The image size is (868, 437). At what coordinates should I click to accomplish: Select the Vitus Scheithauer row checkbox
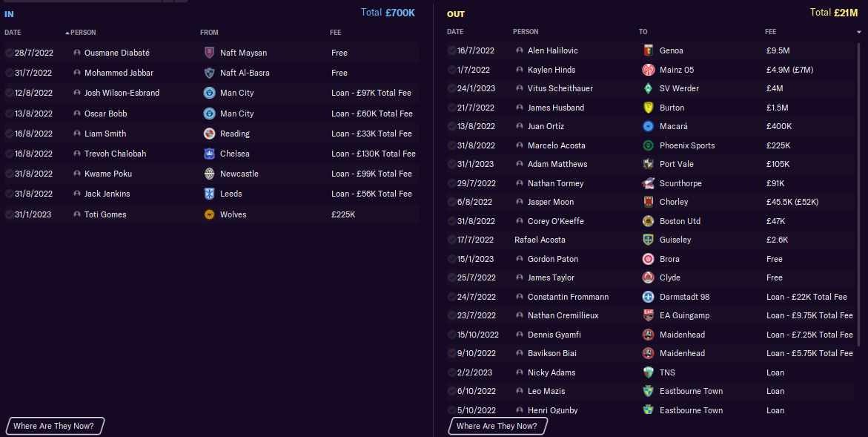[x=452, y=88]
